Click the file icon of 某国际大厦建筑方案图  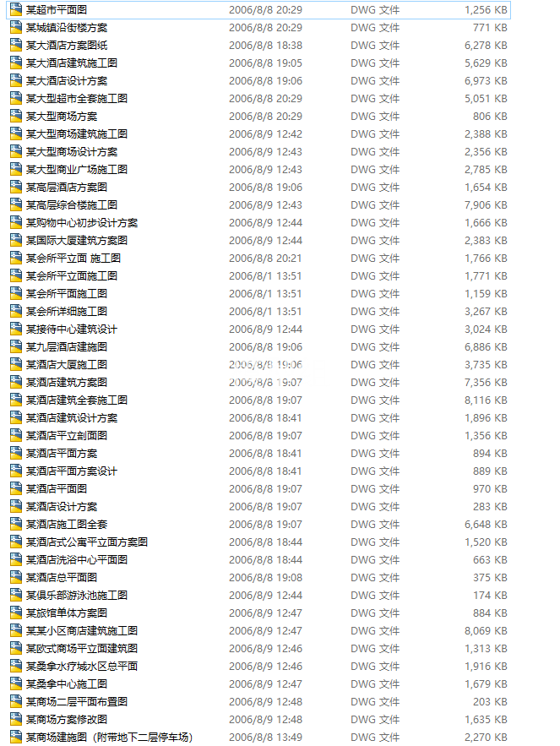click(16, 240)
